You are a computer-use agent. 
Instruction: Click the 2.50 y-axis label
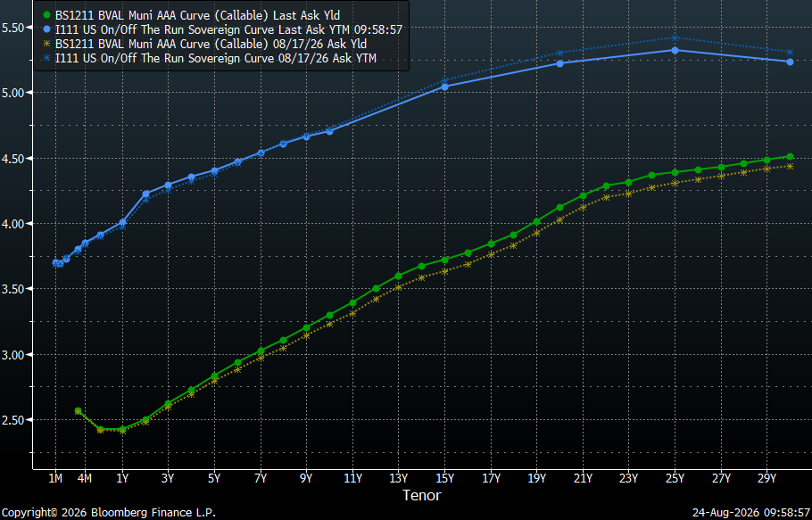(13, 420)
